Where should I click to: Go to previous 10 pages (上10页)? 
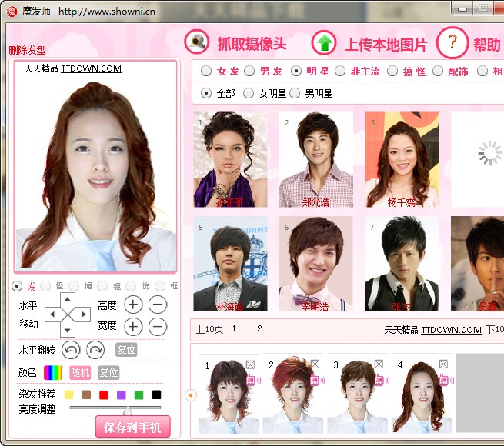[x=208, y=329]
